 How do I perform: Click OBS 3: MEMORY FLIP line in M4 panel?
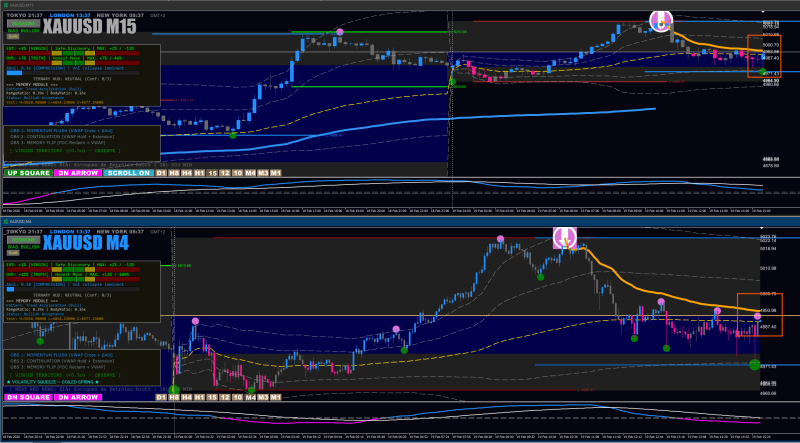[58, 366]
